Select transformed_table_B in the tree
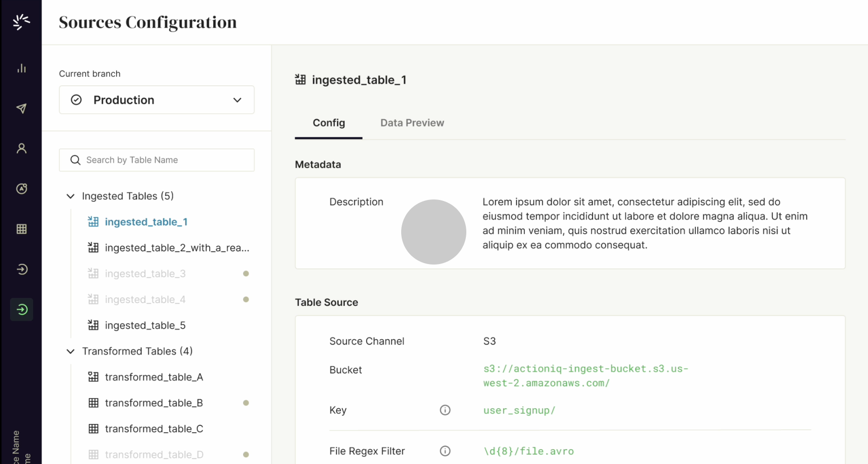 click(154, 403)
